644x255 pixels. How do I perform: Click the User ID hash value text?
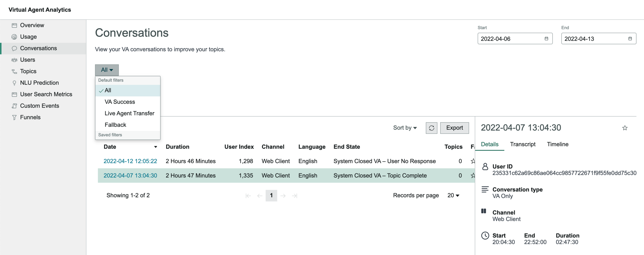point(564,173)
